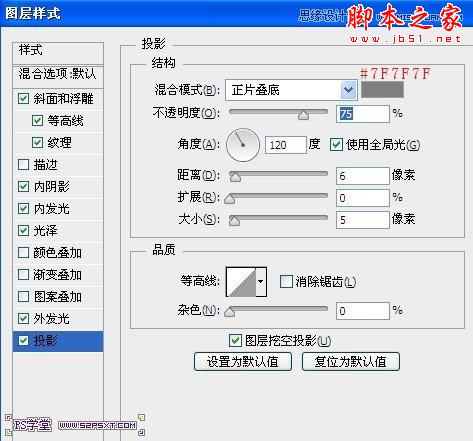Image resolution: width=473 pixels, height=441 pixels.
Task: Click the 距离 distance slider handle
Action: click(235, 177)
